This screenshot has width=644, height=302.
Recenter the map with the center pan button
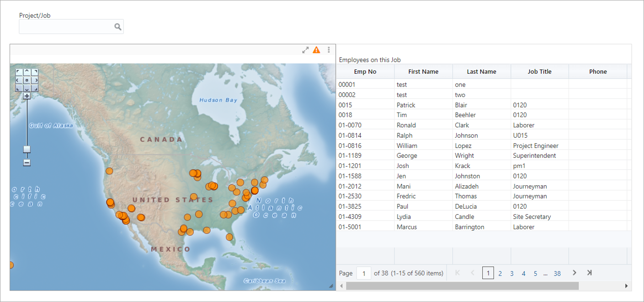tap(27, 80)
